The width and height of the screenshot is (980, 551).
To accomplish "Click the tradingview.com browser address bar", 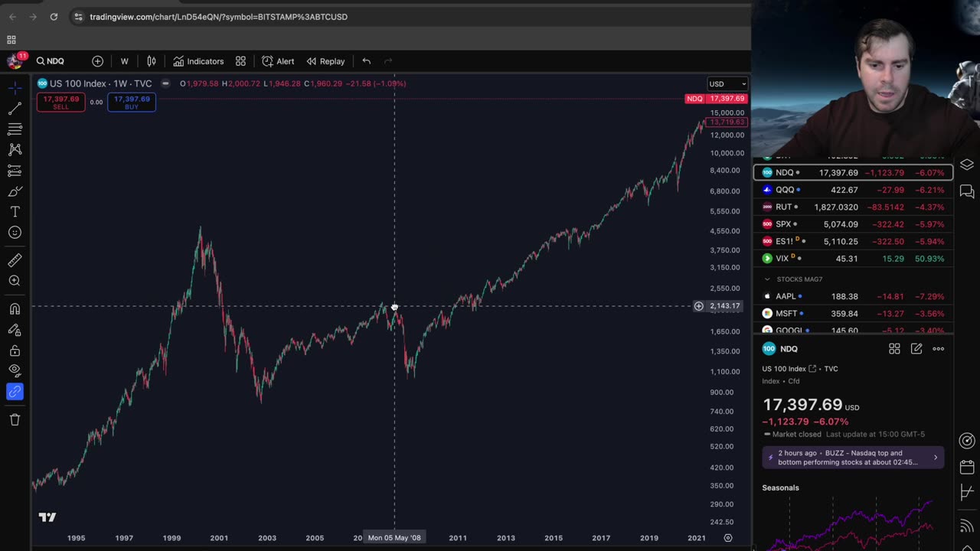I will pos(218,17).
